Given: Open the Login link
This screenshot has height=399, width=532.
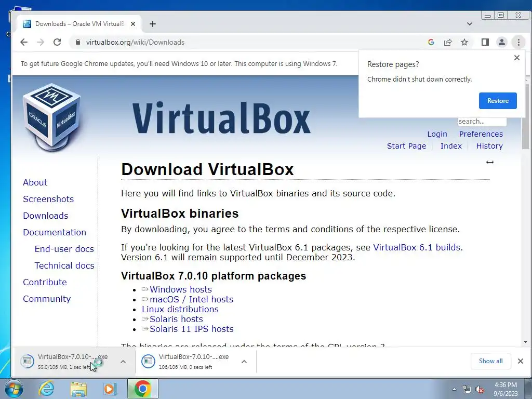Looking at the screenshot, I should click(437, 134).
